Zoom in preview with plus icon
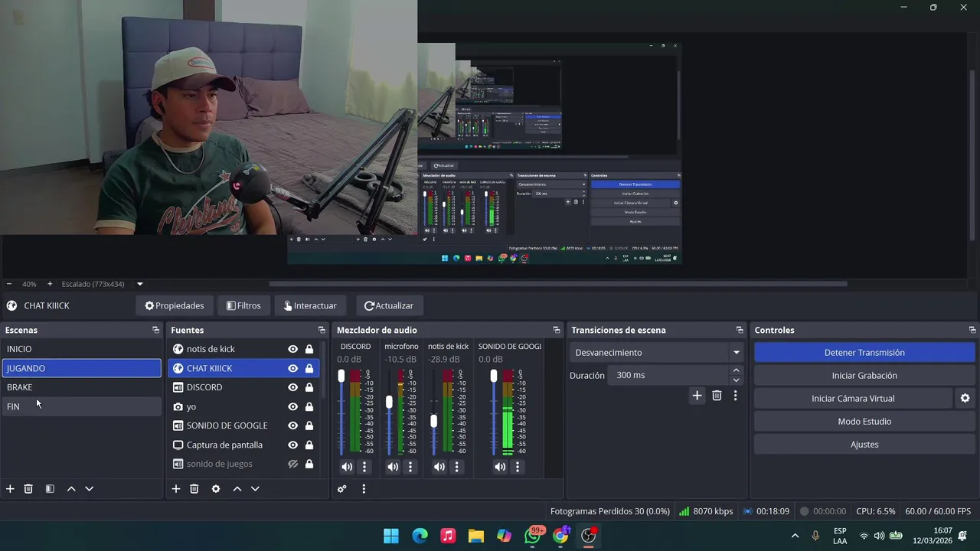 [50, 284]
